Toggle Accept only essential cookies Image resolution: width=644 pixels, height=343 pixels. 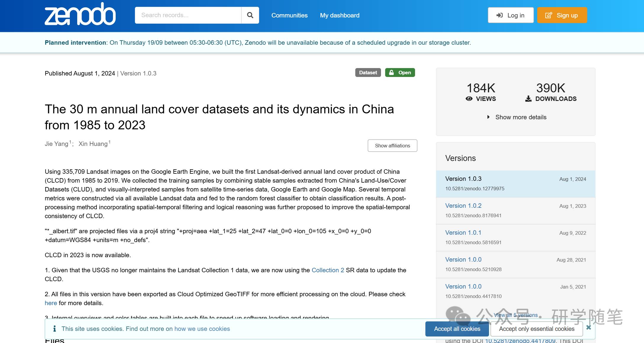(538, 328)
